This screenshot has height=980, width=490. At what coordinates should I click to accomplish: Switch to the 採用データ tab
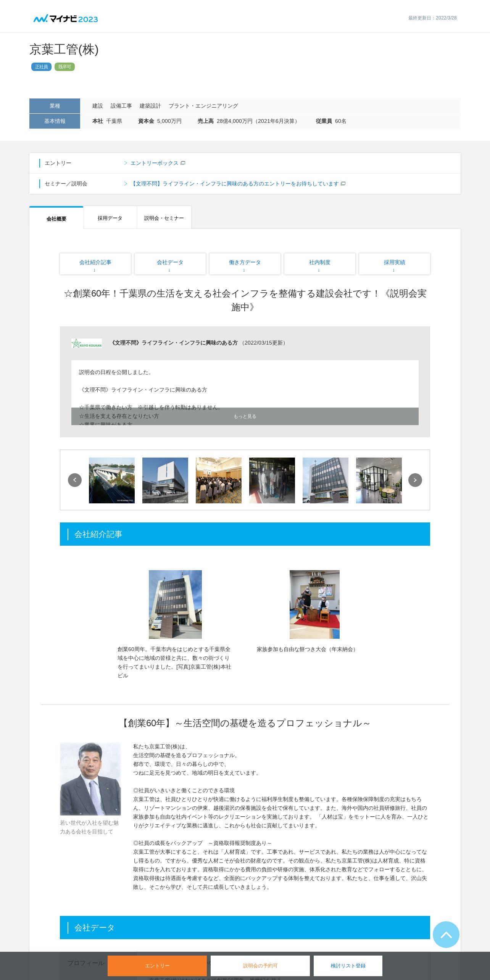[x=110, y=218]
